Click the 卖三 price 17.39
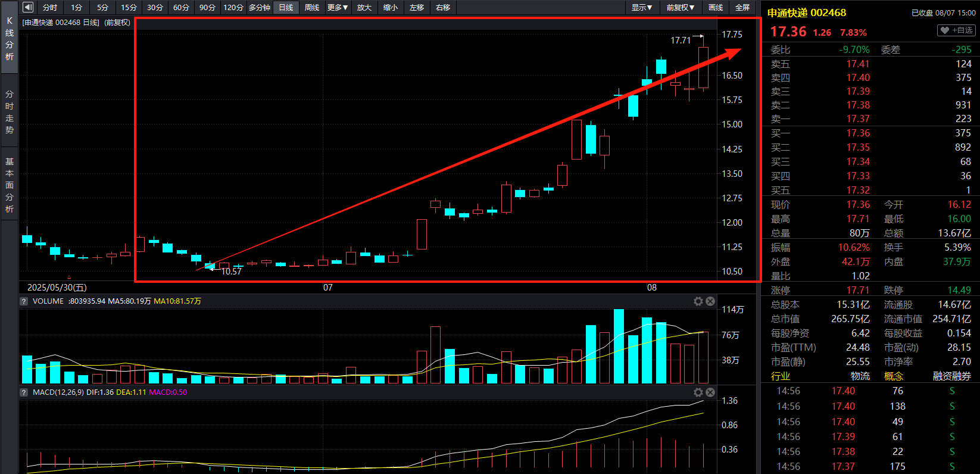 [858, 91]
